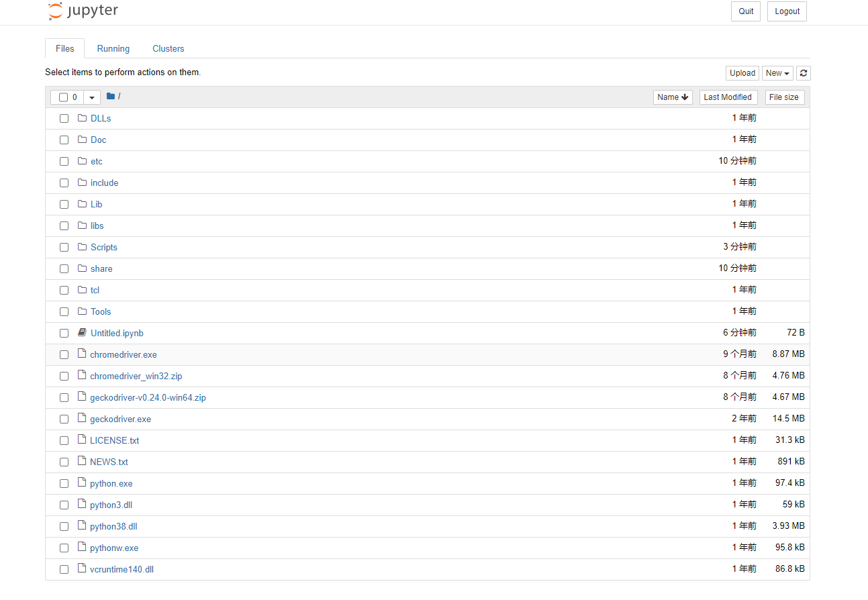Open the chromedriver_win32.zip file link
The height and width of the screenshot is (600, 868).
tap(136, 376)
